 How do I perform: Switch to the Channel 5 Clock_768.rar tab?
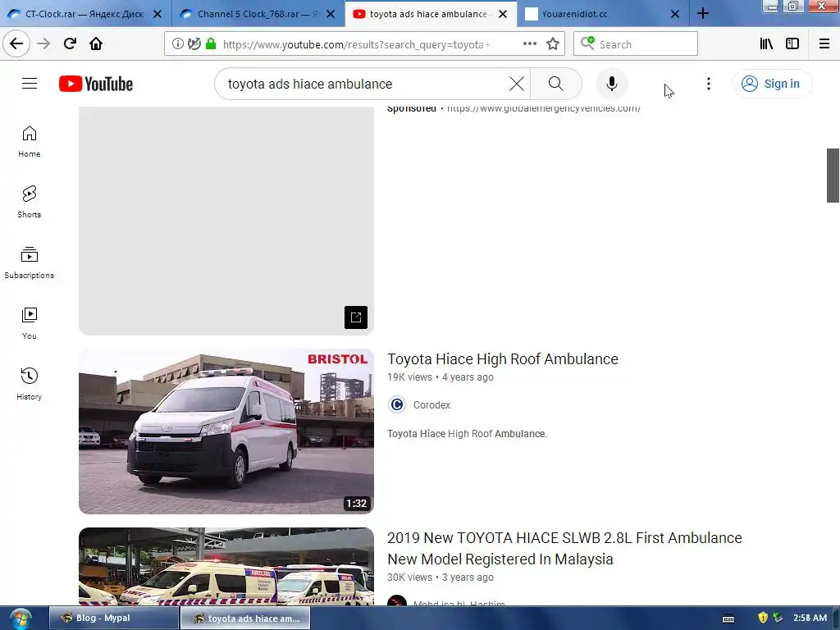[x=258, y=14]
